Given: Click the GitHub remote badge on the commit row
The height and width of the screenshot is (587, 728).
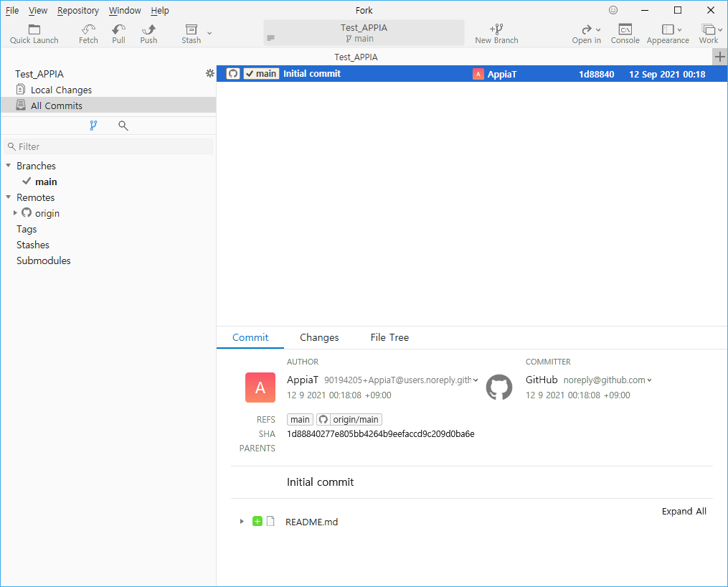Looking at the screenshot, I should pyautogui.click(x=233, y=73).
